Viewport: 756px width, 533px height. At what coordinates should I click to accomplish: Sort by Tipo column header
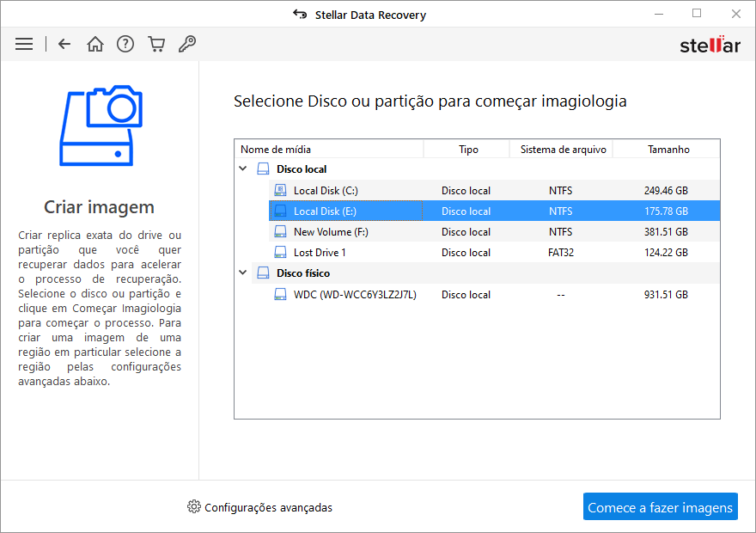pos(466,149)
